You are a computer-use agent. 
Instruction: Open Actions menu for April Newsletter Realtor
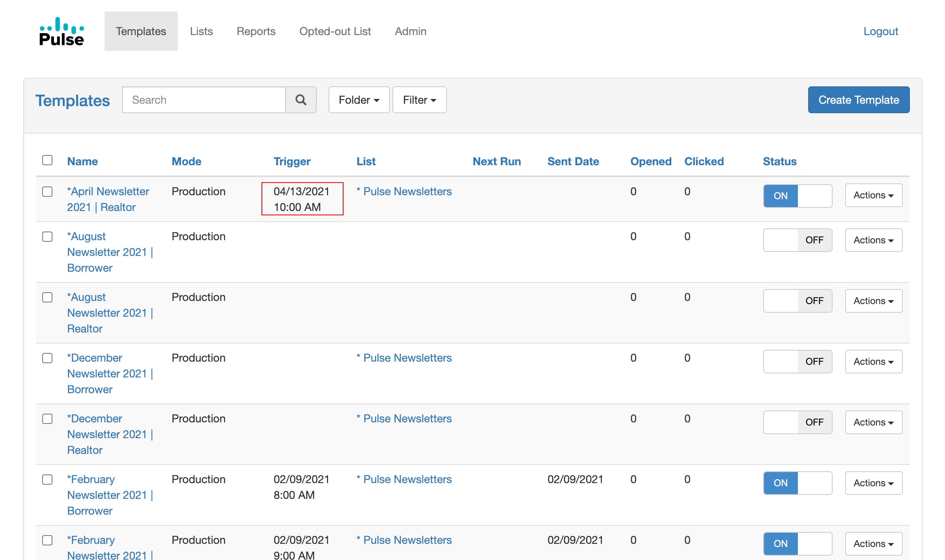coord(874,195)
